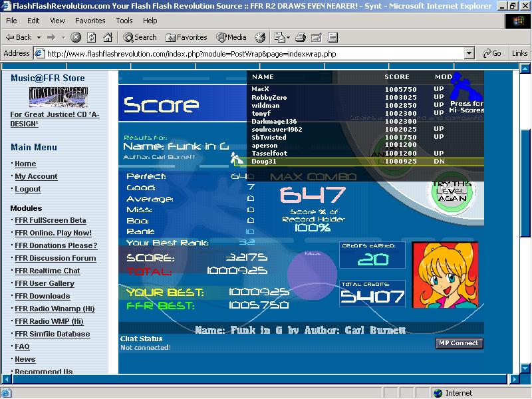Open the Mail toolbar icon

point(281,37)
